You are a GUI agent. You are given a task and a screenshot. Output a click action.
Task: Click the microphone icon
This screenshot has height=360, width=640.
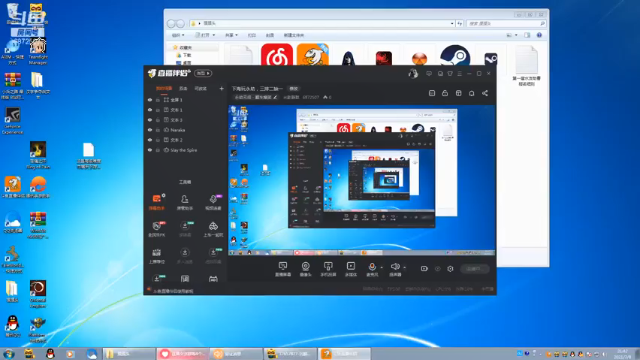coord(372,267)
